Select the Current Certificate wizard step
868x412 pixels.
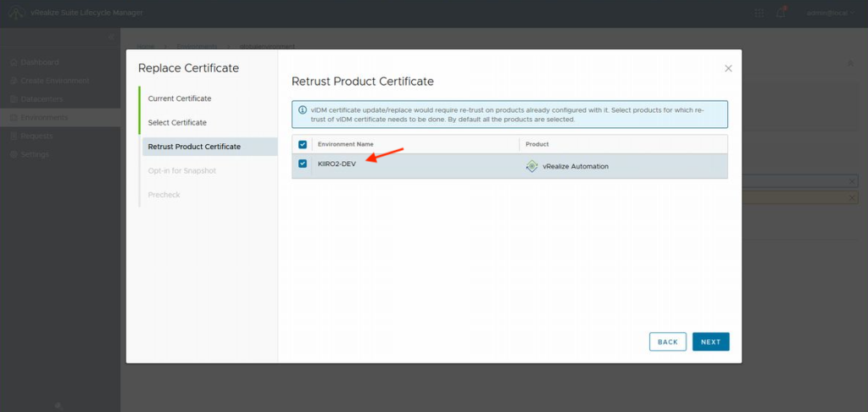[180, 98]
